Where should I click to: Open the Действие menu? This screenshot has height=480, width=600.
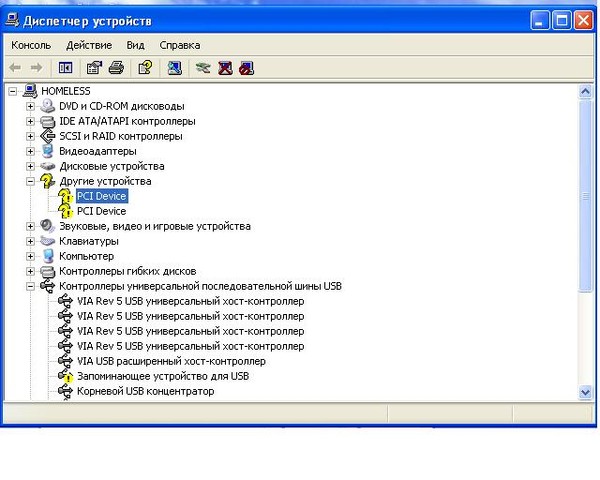[x=89, y=45]
